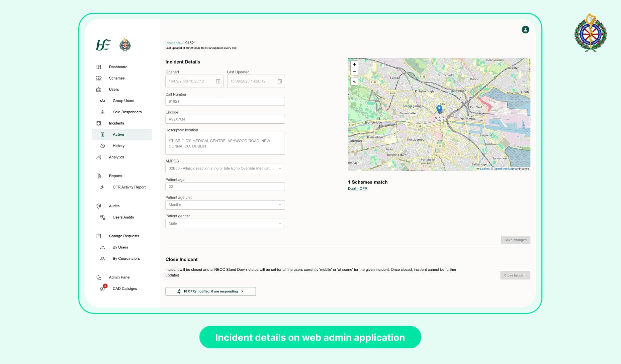Open the Dublin CFR scheme link
The height and width of the screenshot is (364, 621).
click(358, 189)
